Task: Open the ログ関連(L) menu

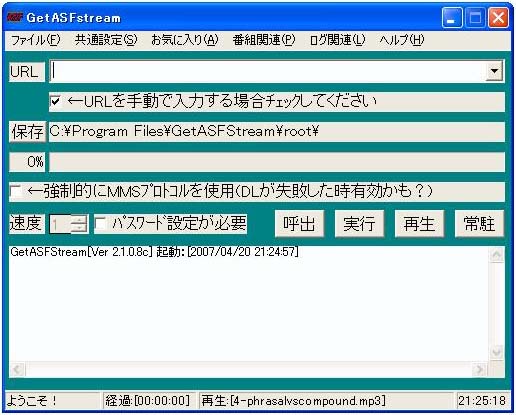Action: [337, 40]
